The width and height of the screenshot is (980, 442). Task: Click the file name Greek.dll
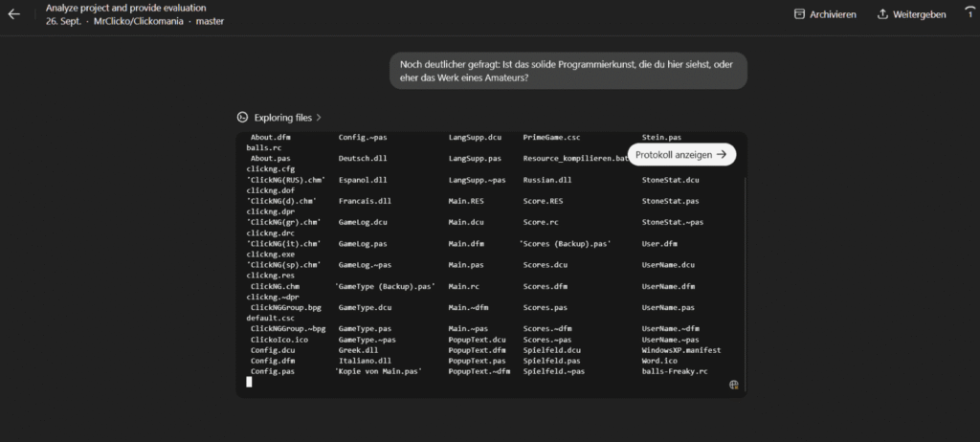coord(358,350)
